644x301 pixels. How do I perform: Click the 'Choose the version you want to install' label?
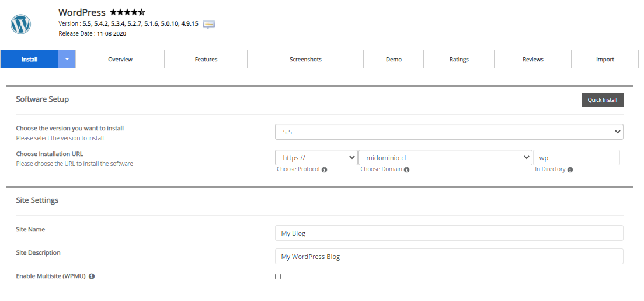coord(70,129)
